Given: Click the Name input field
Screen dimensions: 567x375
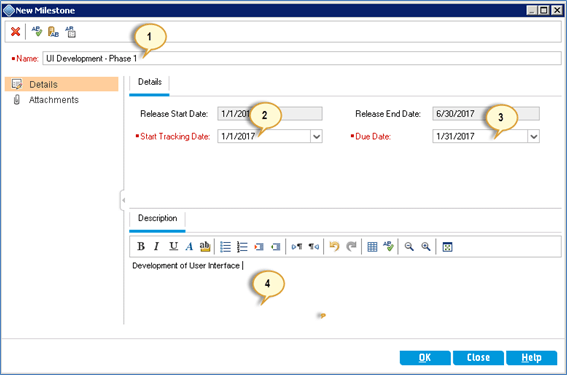Looking at the screenshot, I should tap(302, 58).
